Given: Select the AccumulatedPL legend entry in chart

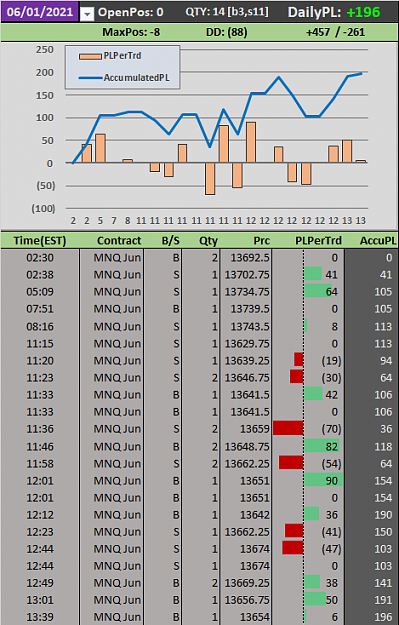Looking at the screenshot, I should tap(124, 78).
